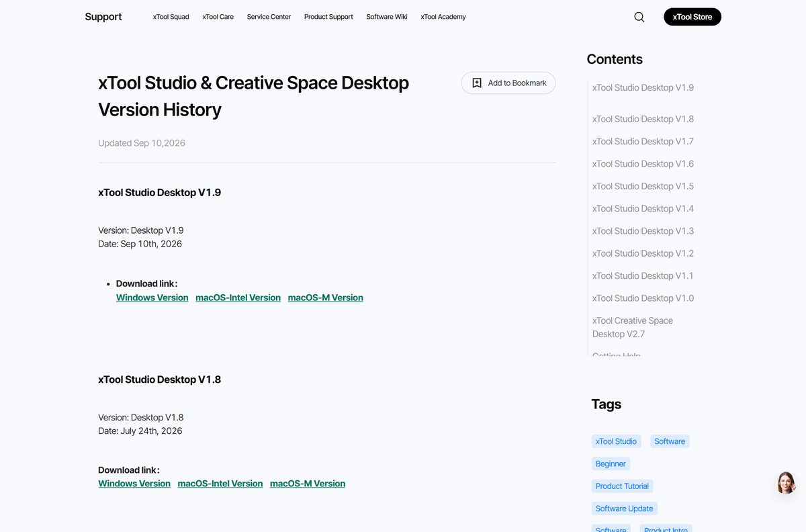Open the xTool Care menu item

(x=218, y=17)
